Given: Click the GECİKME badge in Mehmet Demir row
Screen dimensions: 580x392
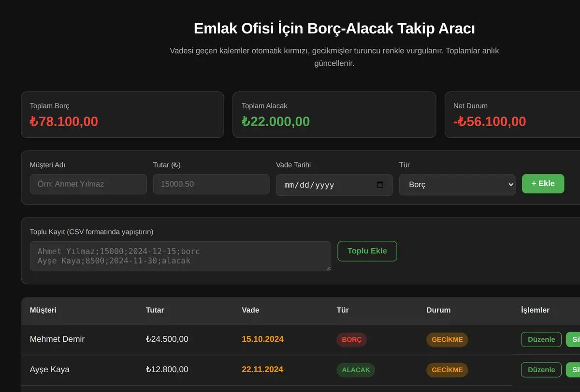Looking at the screenshot, I should click(447, 340).
